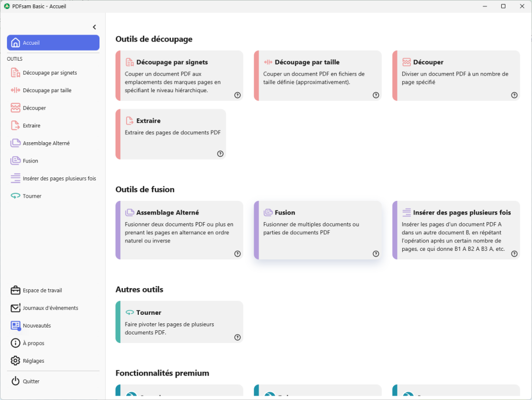The width and height of the screenshot is (532, 400).
Task: Click the Fonctionnalités premium heading
Action: click(x=162, y=373)
